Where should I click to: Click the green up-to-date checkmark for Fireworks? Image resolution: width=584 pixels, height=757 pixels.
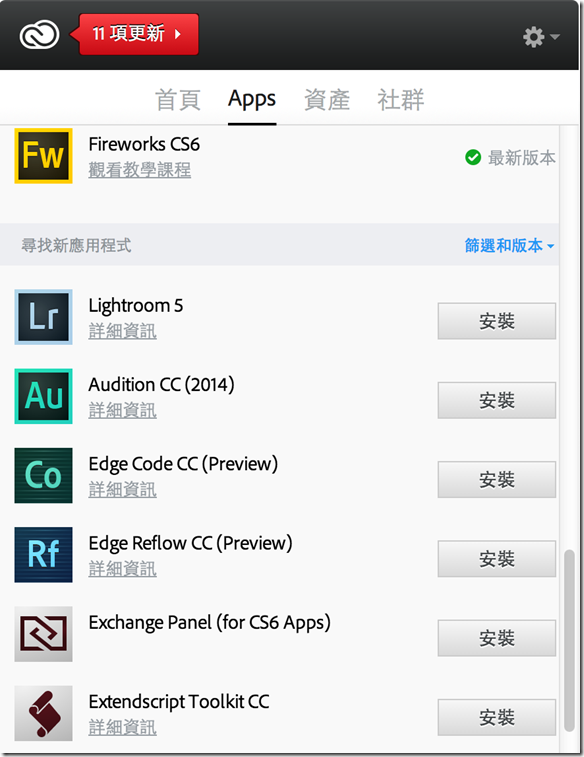pos(473,157)
